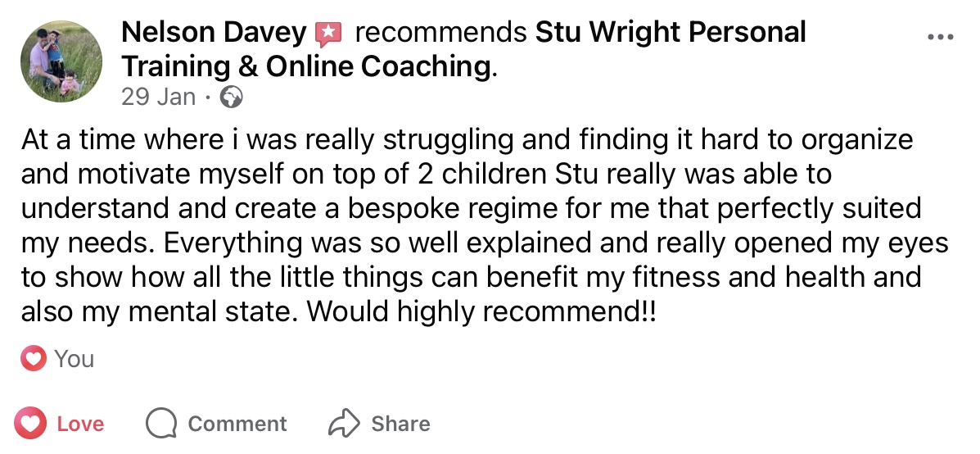This screenshot has width=980, height=454.
Task: Click the red recommendation star badge
Action: [327, 34]
